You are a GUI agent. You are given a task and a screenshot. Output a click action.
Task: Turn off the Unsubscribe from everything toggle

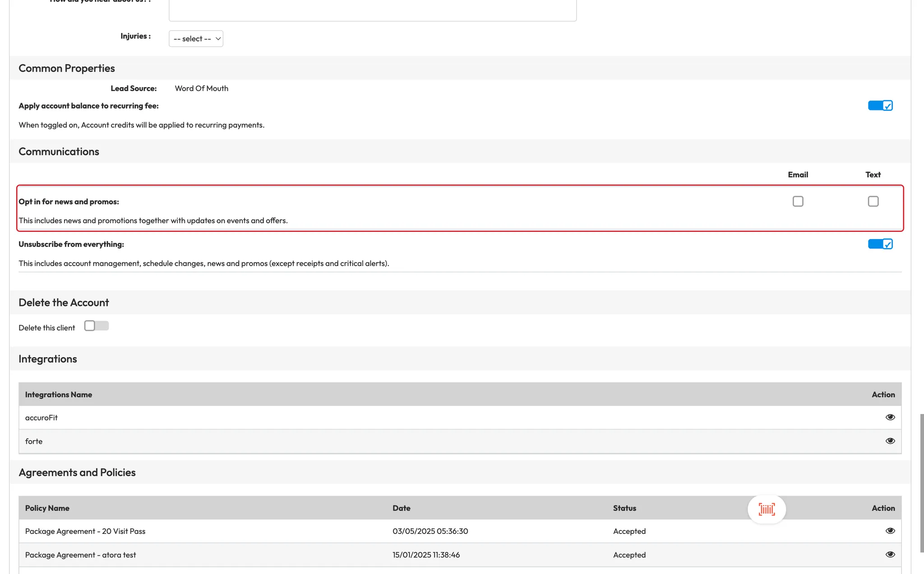click(x=880, y=244)
